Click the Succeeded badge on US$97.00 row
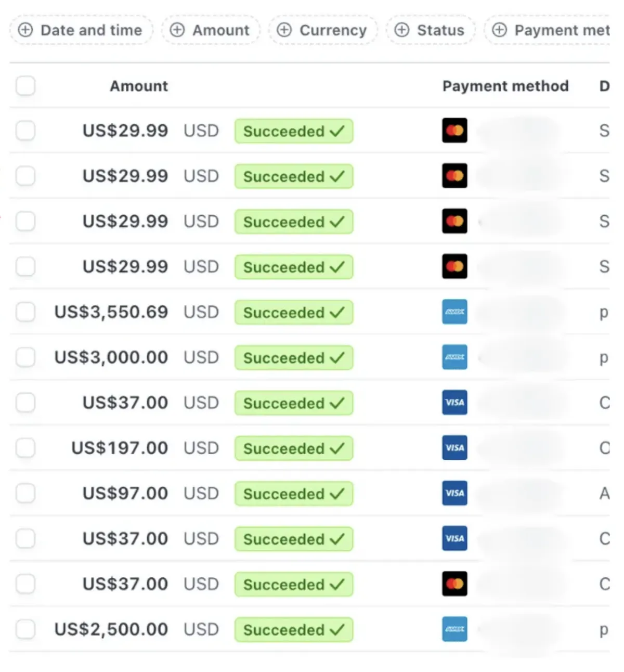The height and width of the screenshot is (672, 624). pos(294,494)
